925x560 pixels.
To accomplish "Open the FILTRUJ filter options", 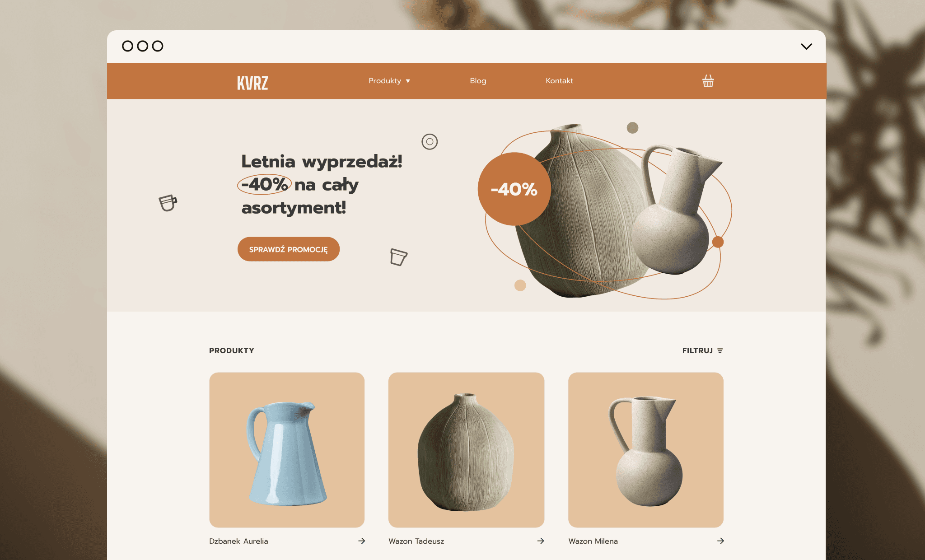I will [x=702, y=350].
